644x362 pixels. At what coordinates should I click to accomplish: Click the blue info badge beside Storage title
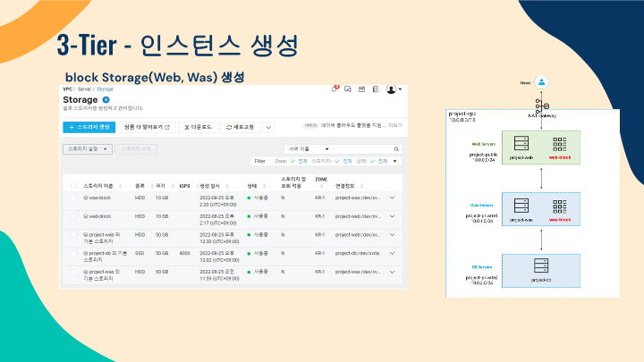click(106, 100)
